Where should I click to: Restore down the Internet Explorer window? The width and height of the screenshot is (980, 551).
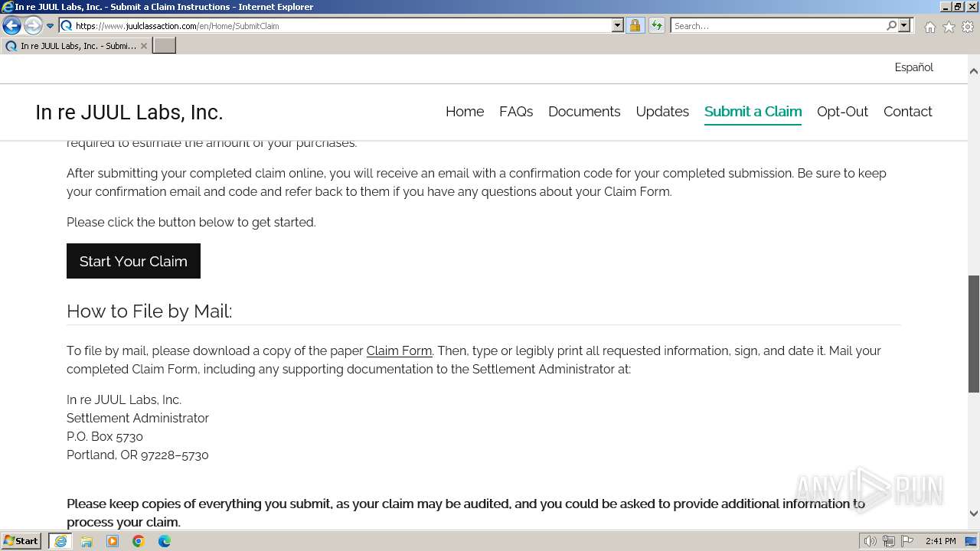pos(958,7)
